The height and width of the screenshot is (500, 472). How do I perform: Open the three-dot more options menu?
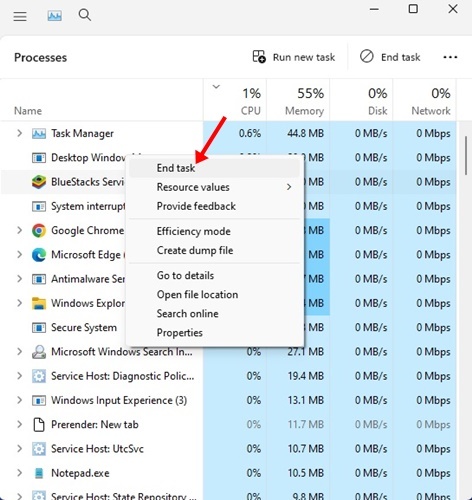450,57
